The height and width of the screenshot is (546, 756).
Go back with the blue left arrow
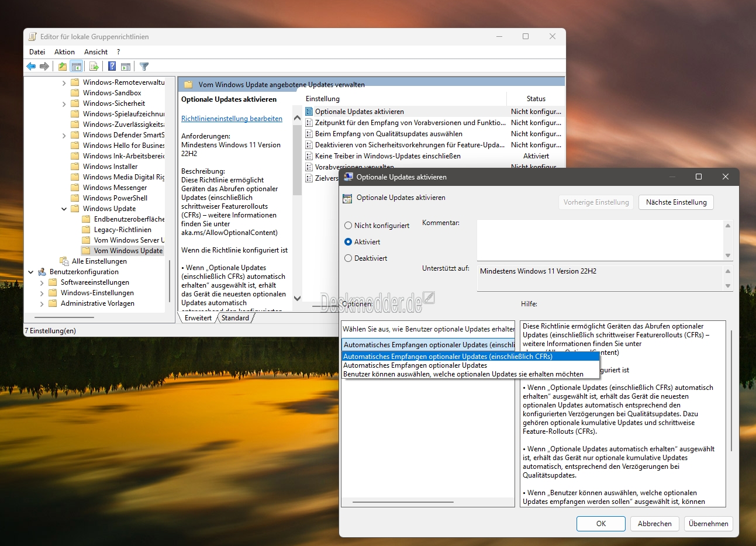[31, 67]
